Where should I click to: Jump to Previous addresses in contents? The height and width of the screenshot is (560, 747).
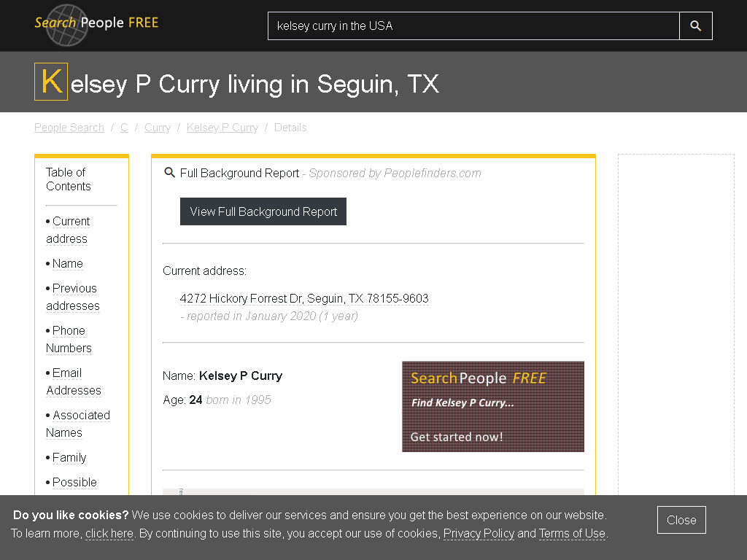tap(73, 297)
